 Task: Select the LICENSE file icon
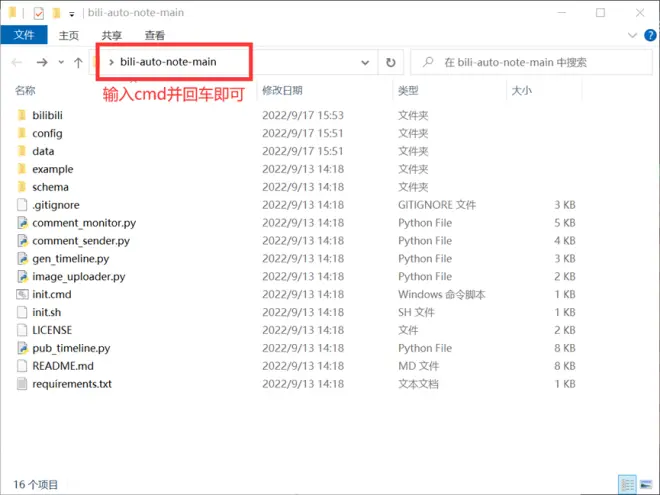(22, 330)
